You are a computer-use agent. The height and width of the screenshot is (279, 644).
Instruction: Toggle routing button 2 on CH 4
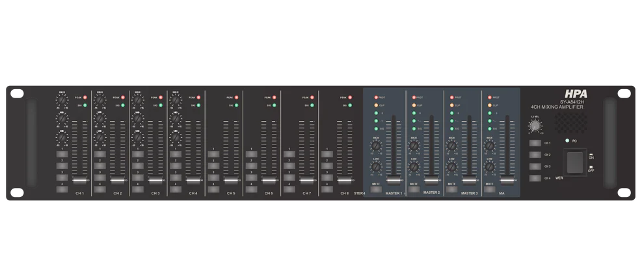(x=176, y=166)
